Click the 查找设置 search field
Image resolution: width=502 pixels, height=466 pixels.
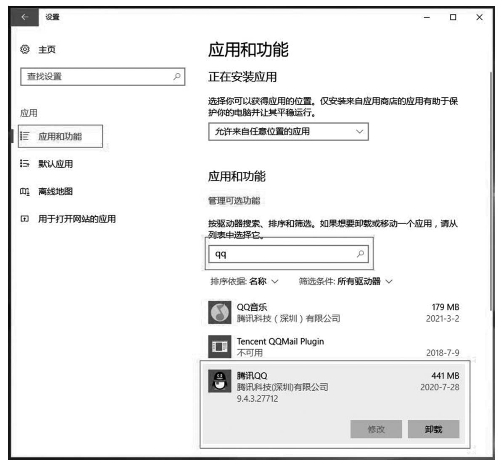103,77
